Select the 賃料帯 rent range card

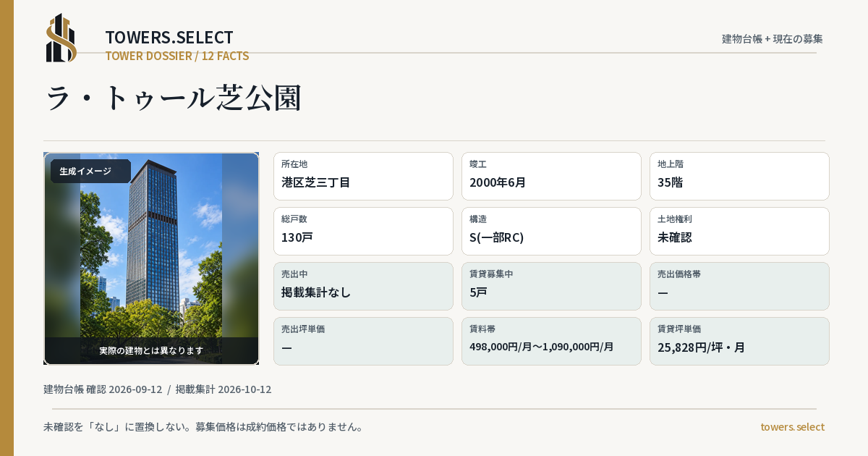(551, 341)
